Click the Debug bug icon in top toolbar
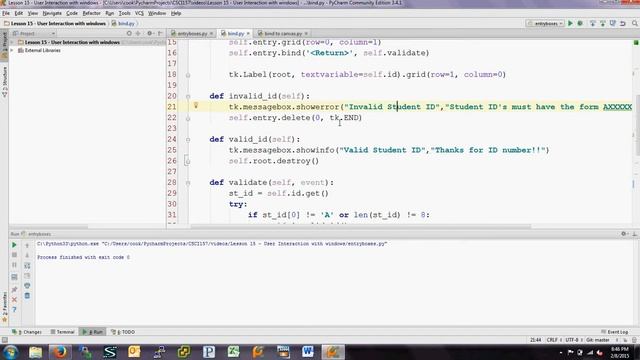This screenshot has width=640, height=360. (x=580, y=23)
